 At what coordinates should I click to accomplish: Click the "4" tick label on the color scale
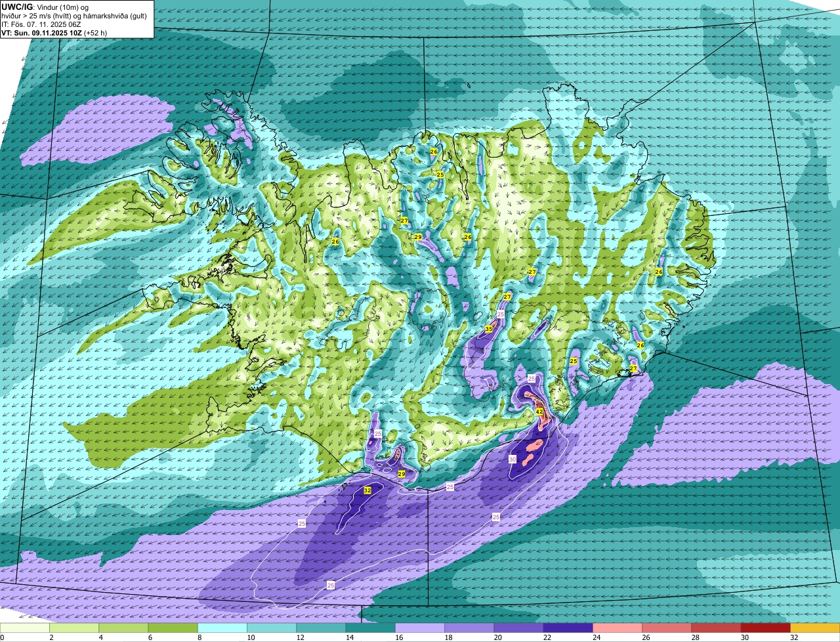point(100,637)
